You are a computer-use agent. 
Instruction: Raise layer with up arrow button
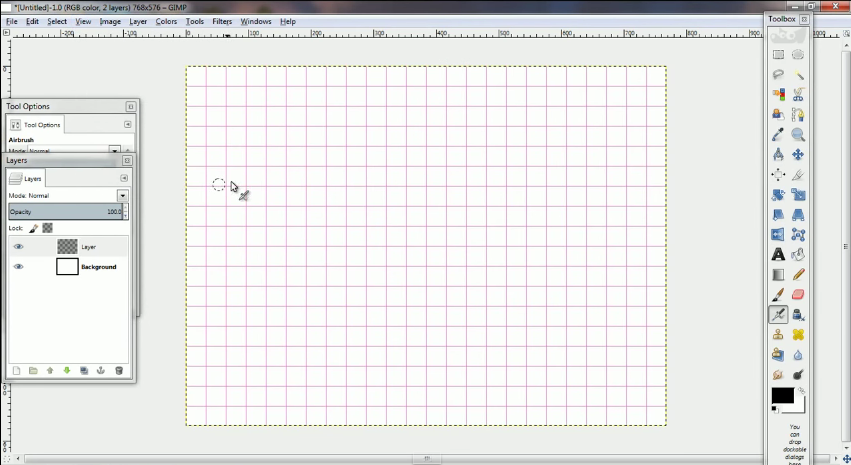[x=50, y=371]
